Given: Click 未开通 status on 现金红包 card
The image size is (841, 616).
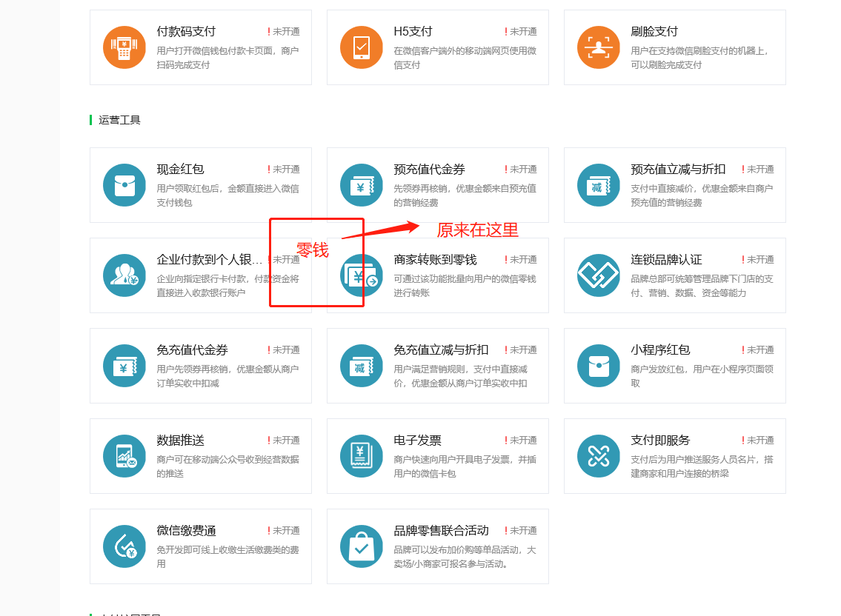Looking at the screenshot, I should [284, 170].
